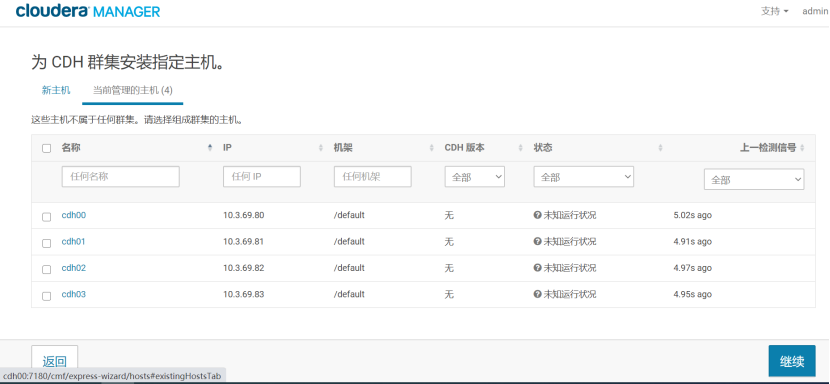The width and height of the screenshot is (830, 384).
Task: Open host link cdh01
Action: click(x=74, y=242)
